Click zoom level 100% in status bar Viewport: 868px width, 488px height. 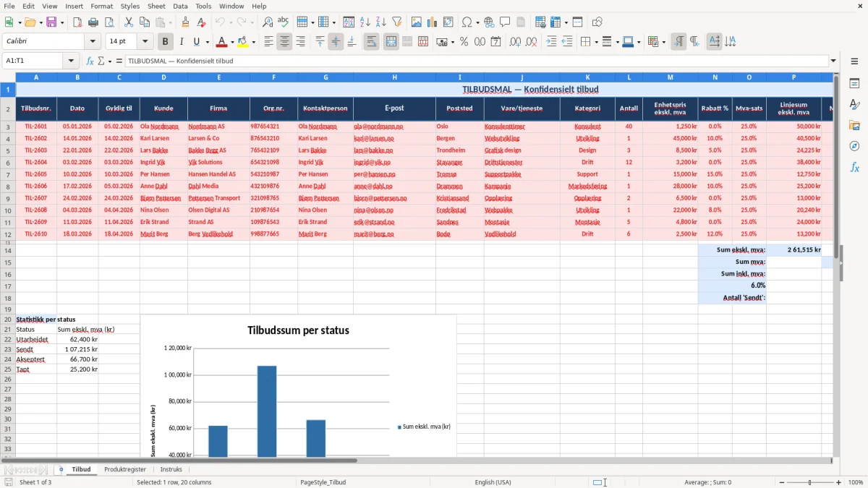point(856,482)
